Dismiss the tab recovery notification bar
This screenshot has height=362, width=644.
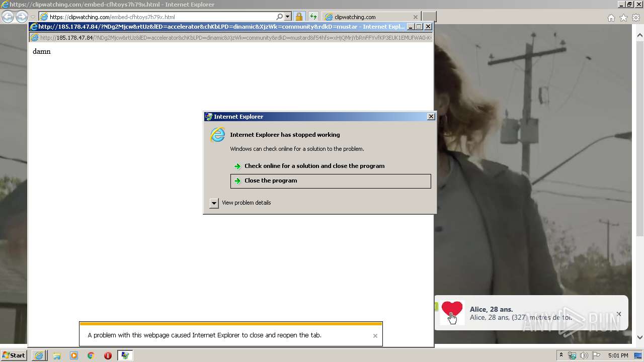(x=375, y=336)
